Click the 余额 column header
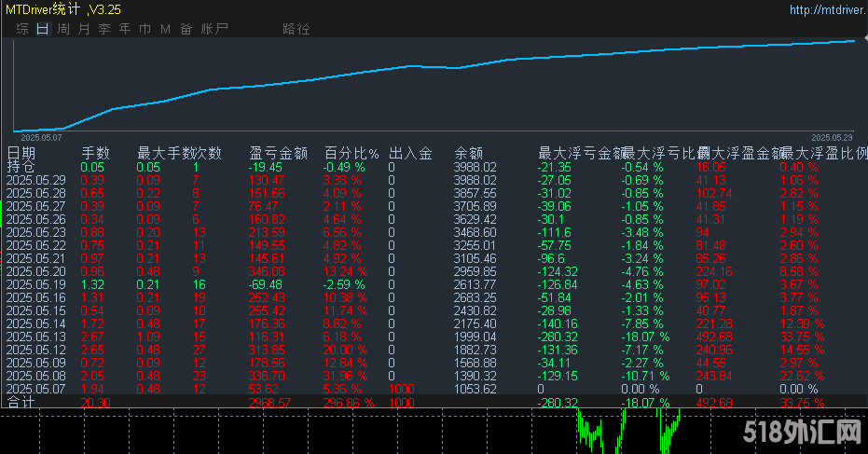Image resolution: width=868 pixels, height=454 pixels. [468, 154]
